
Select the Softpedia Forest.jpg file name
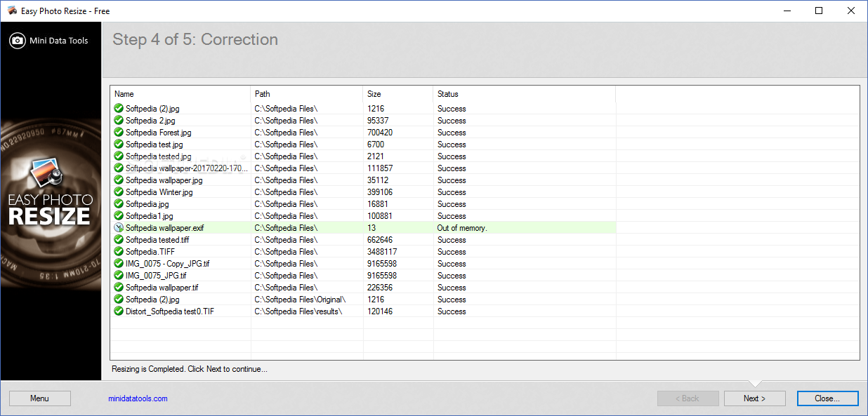click(158, 133)
